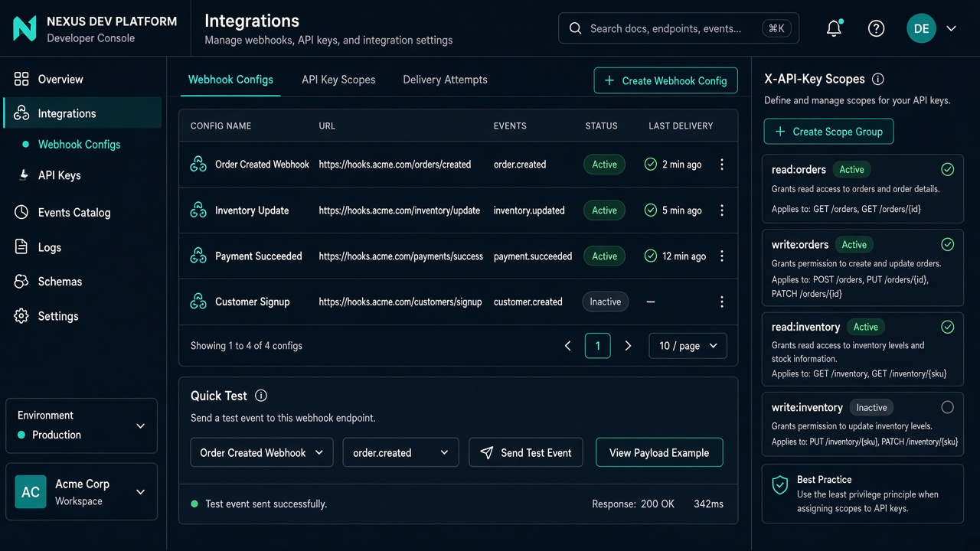The height and width of the screenshot is (551, 980).
Task: Toggle the read:inventory scope check
Action: point(947,327)
